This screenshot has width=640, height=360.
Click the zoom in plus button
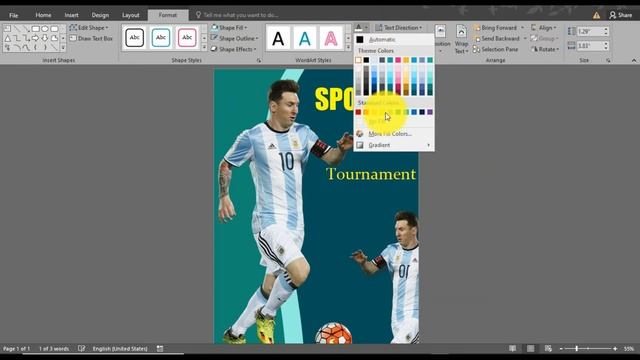click(615, 349)
